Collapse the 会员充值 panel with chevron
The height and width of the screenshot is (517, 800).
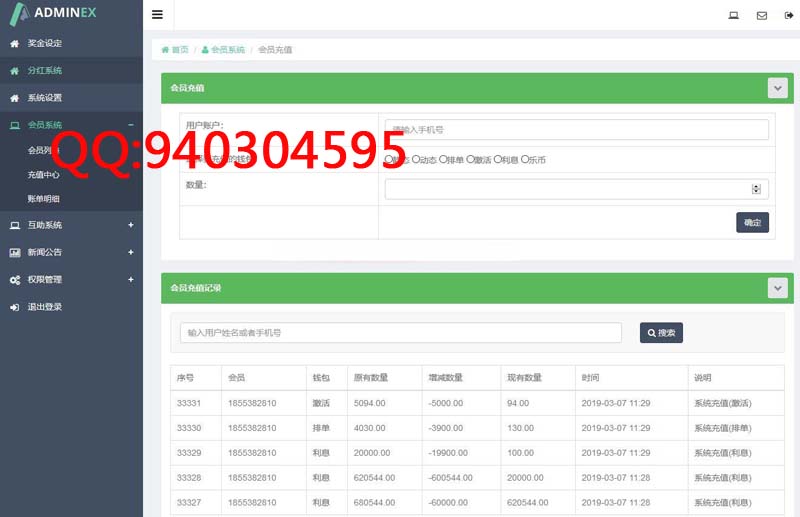[777, 88]
